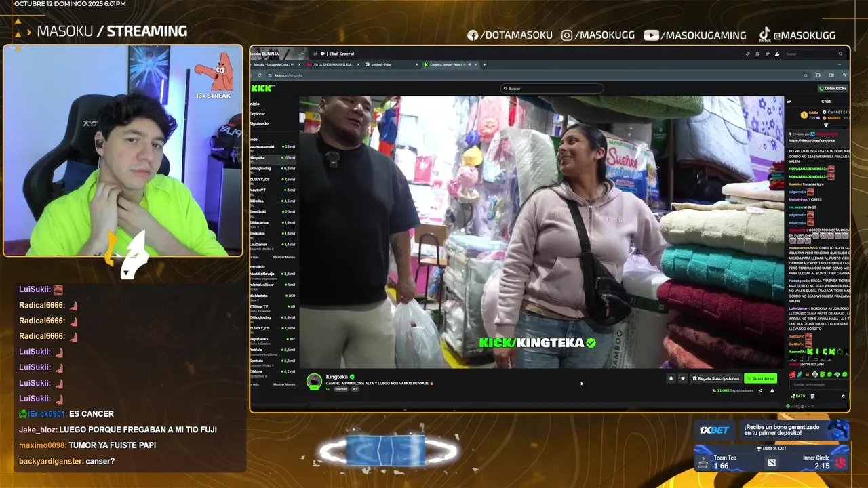Mute the Kingteka tab via speaker icon
This screenshot has height=488, width=868.
[x=469, y=64]
